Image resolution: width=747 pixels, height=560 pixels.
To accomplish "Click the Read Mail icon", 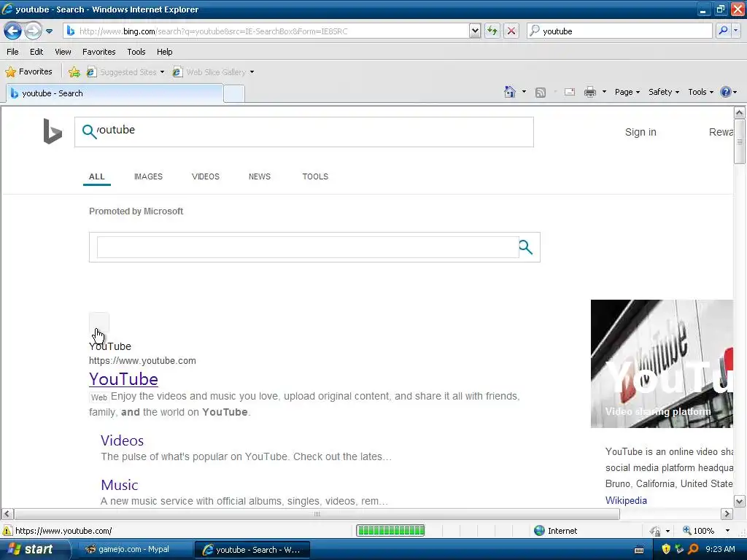I will [570, 92].
